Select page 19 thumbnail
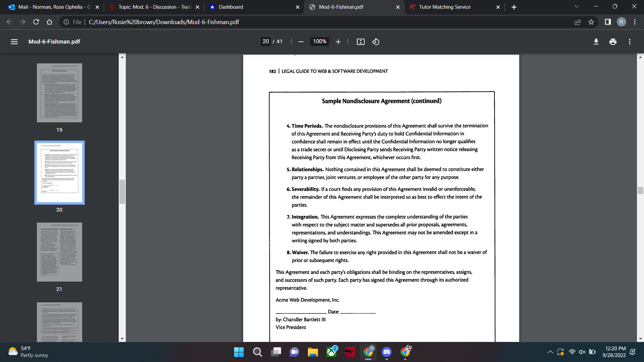This screenshot has width=644, height=362. [x=59, y=93]
